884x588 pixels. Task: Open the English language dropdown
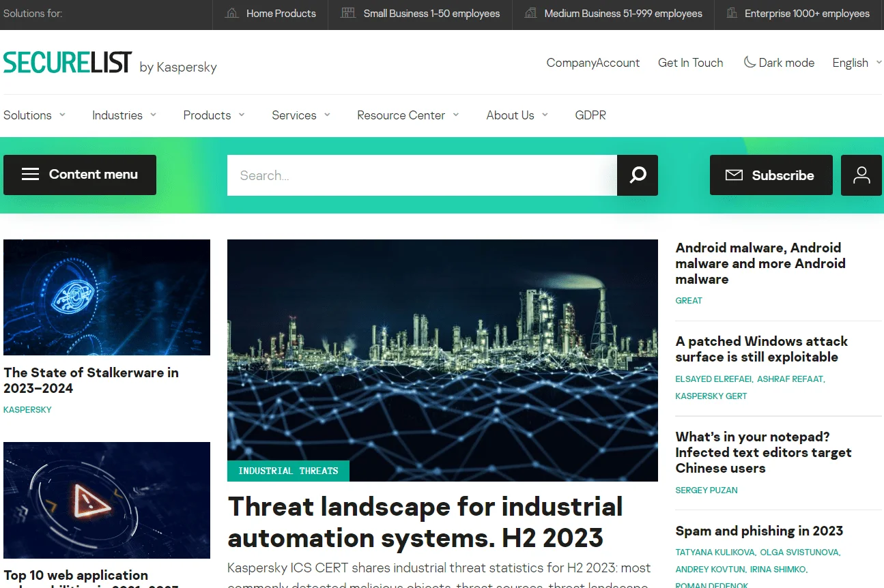point(857,63)
